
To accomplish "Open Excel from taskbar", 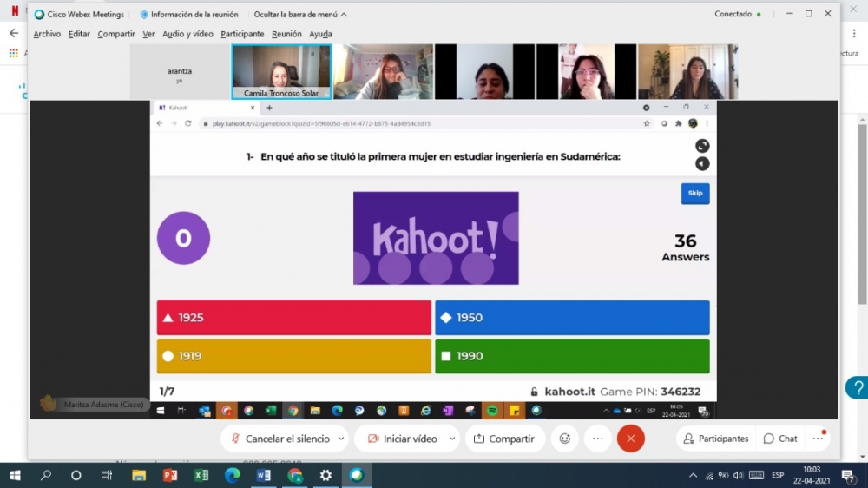I will tap(201, 475).
